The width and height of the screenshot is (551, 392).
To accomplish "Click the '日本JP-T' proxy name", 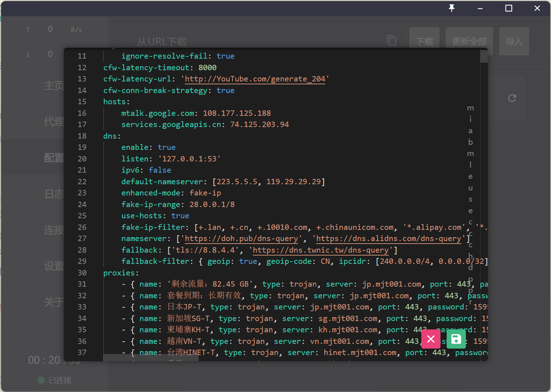I will 184,307.
